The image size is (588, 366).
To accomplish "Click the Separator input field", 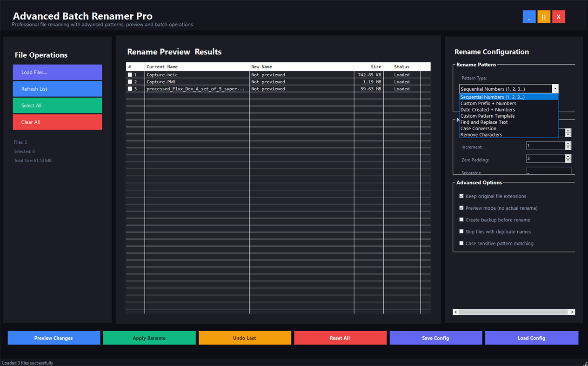I will [x=548, y=171].
